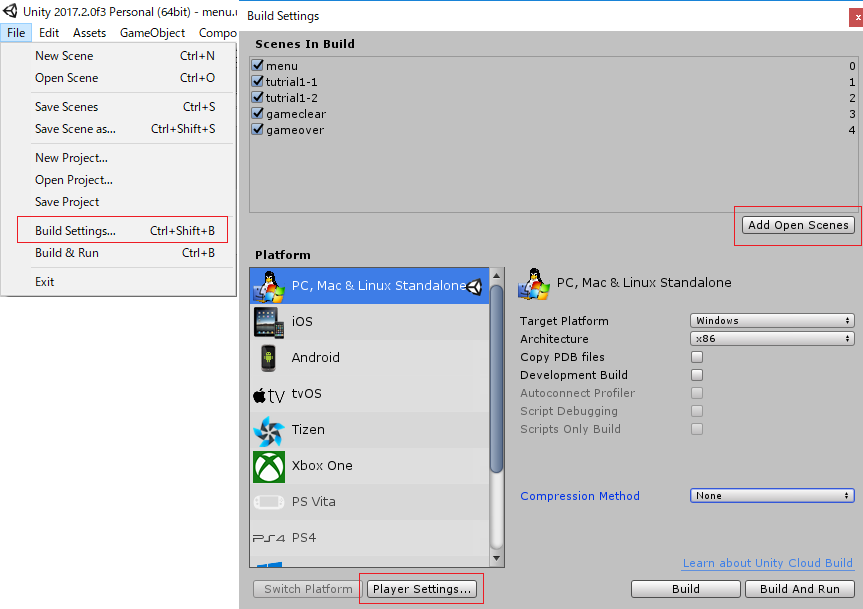Open the Architecture x86 dropdown
This screenshot has height=609, width=863.
772,338
